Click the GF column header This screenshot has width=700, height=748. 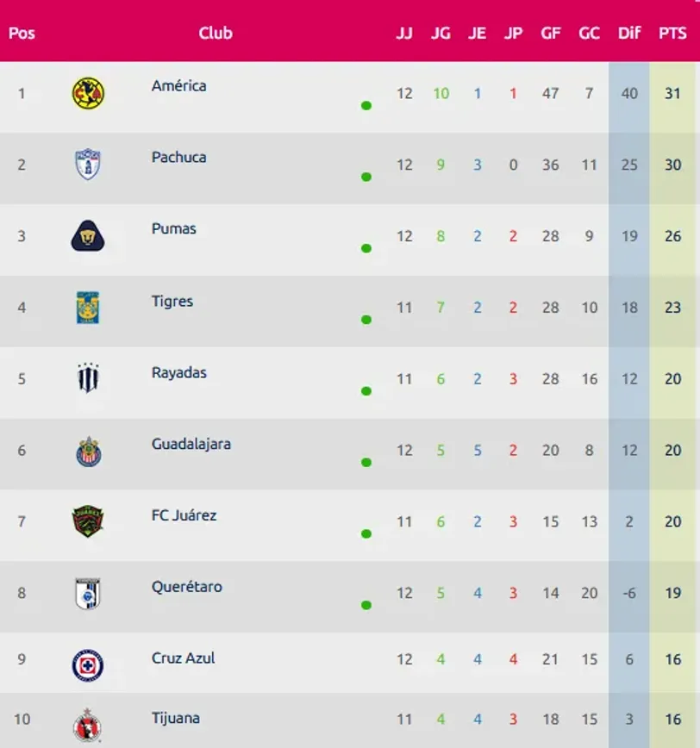click(550, 34)
